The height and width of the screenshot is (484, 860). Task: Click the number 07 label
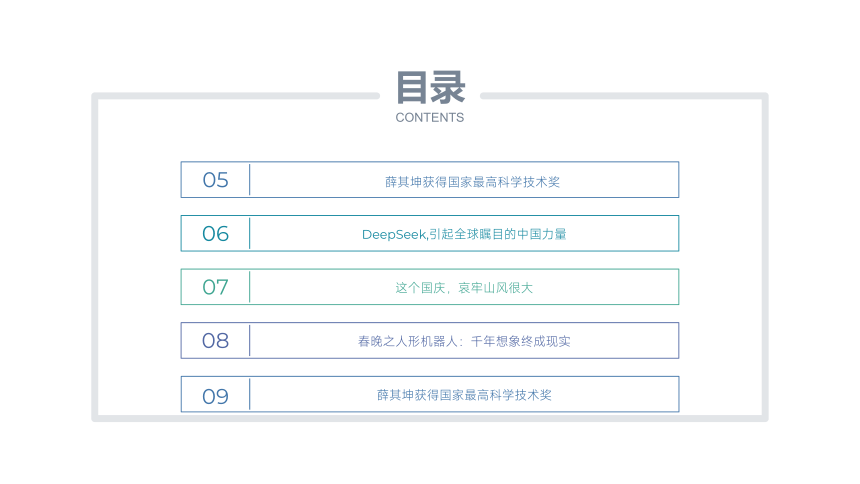coord(215,287)
